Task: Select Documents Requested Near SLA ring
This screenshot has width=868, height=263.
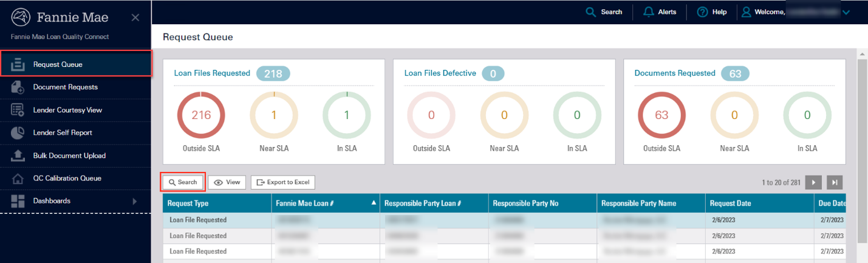Action: tap(734, 115)
